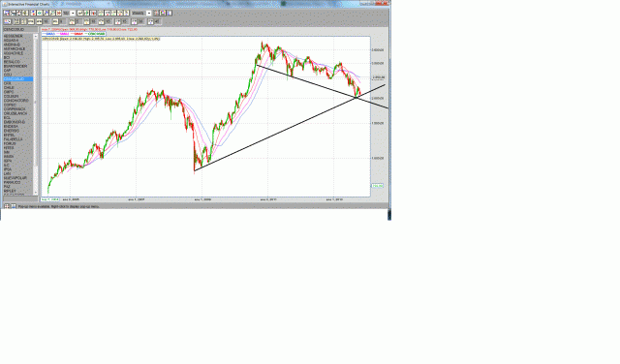620x364 pixels.
Task: Select ENDESA from the symbol list
Action: (x=11, y=127)
